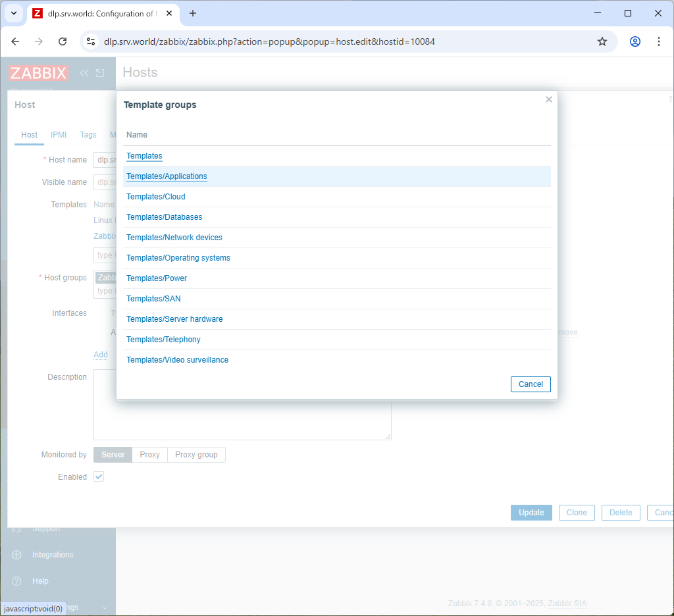Click Cancel in Template groups dialog
The width and height of the screenshot is (674, 616).
[x=531, y=384]
